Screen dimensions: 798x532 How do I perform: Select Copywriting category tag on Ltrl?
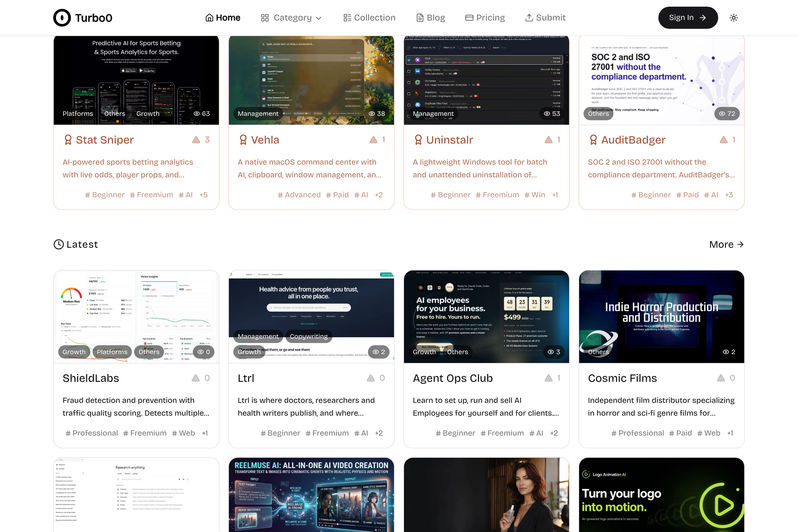point(309,336)
